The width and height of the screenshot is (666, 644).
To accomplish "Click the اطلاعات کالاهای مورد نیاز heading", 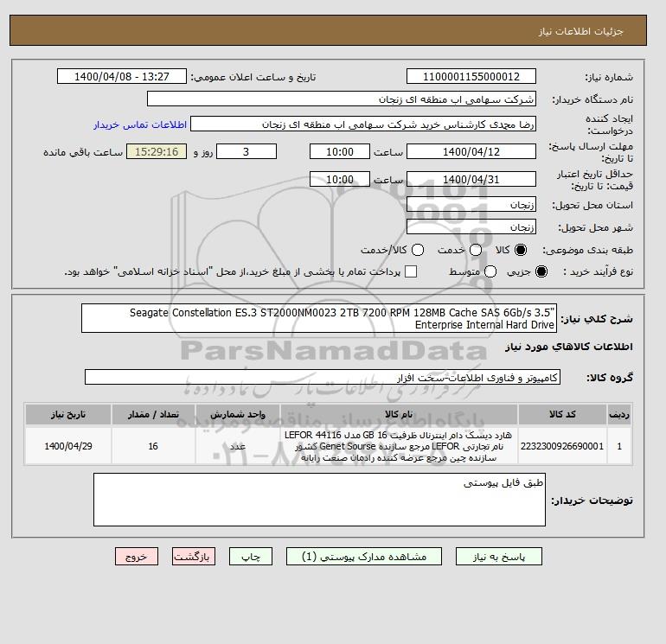I will [569, 347].
